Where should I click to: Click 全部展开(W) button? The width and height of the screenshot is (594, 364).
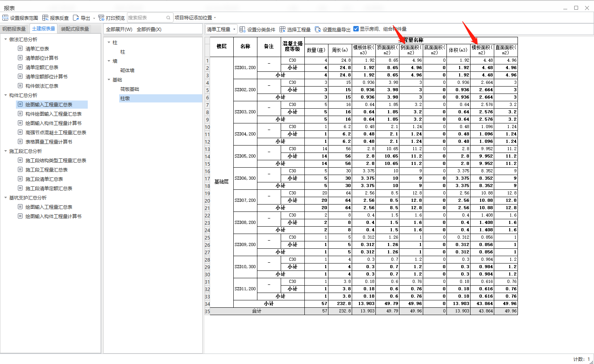coord(119,29)
